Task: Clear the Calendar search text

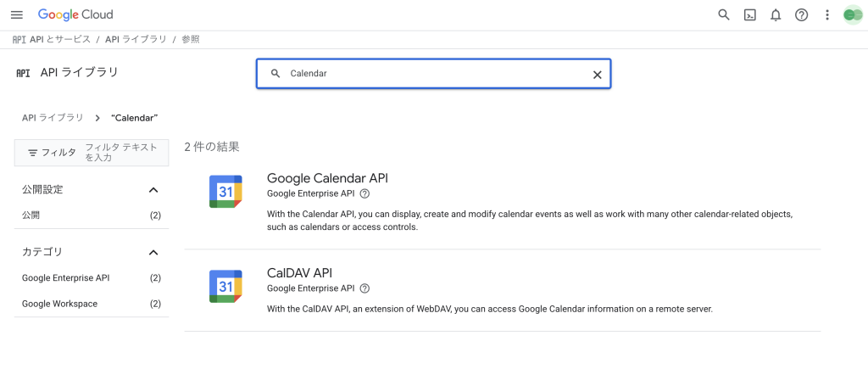Action: tap(598, 75)
